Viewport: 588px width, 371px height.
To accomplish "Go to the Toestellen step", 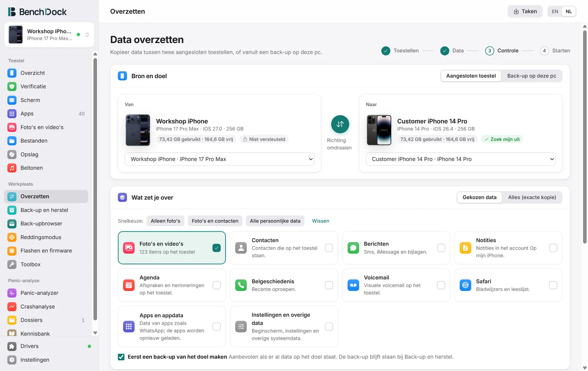I will [x=400, y=51].
